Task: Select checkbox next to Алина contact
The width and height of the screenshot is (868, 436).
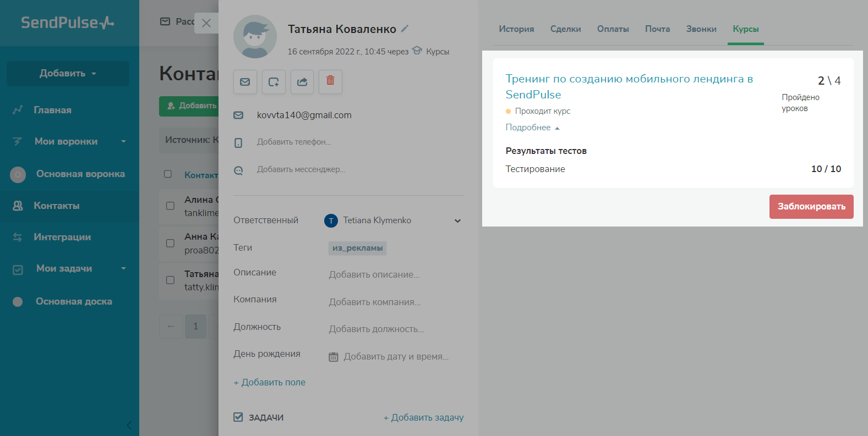Action: tap(170, 206)
